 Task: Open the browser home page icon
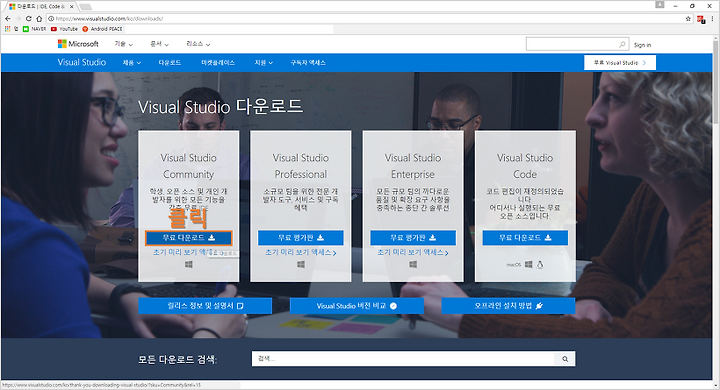point(39,18)
